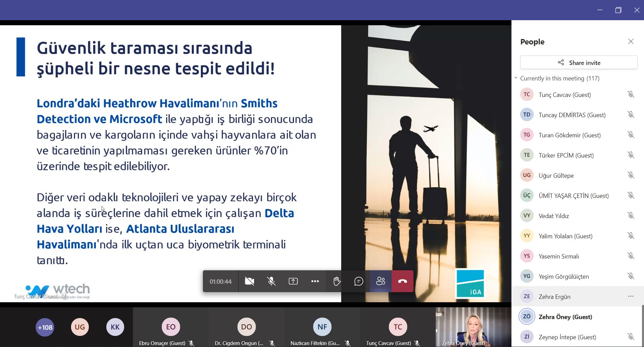Select Zehra Öney's video thumbnail
The height and width of the screenshot is (347, 644).
(x=473, y=326)
